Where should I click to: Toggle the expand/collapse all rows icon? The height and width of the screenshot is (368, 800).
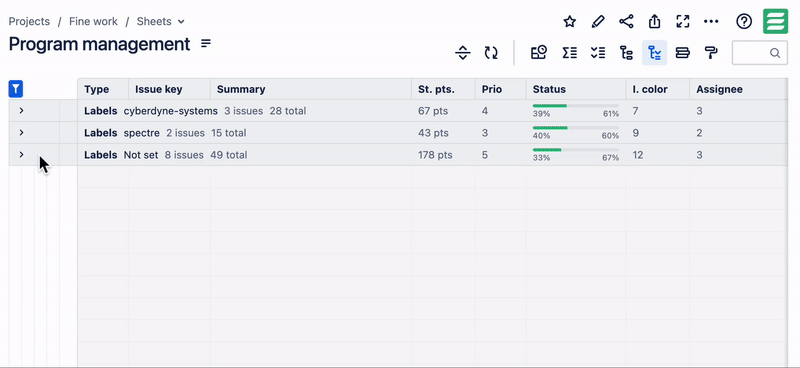[x=462, y=53]
